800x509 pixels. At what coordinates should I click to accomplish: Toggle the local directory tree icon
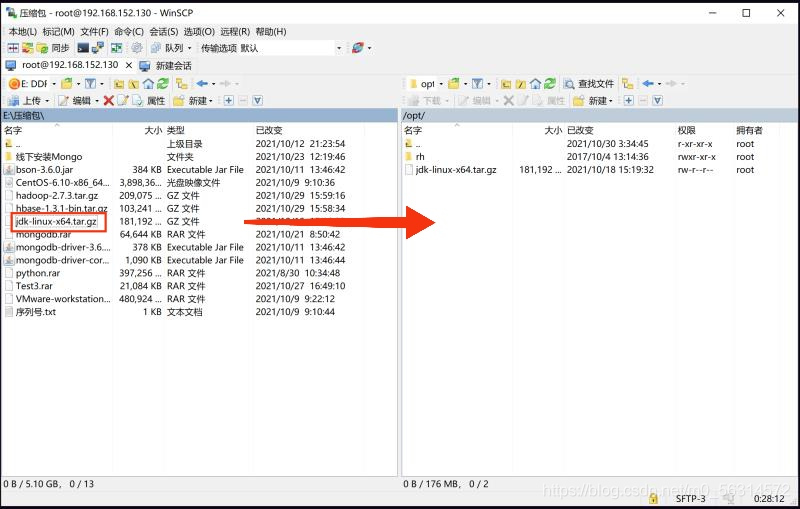(x=182, y=84)
